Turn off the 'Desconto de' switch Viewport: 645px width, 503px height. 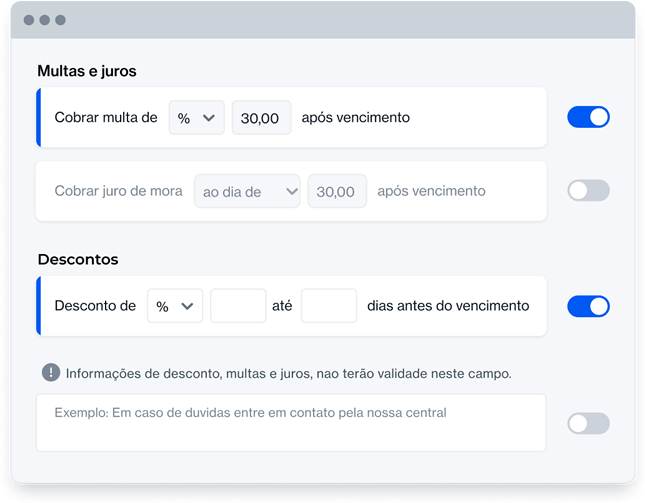click(588, 306)
